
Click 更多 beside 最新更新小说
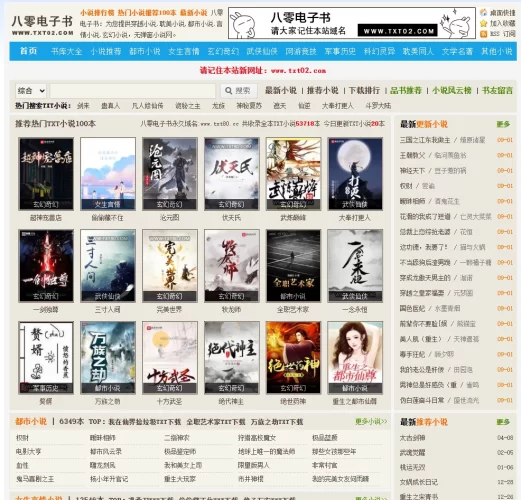point(503,124)
